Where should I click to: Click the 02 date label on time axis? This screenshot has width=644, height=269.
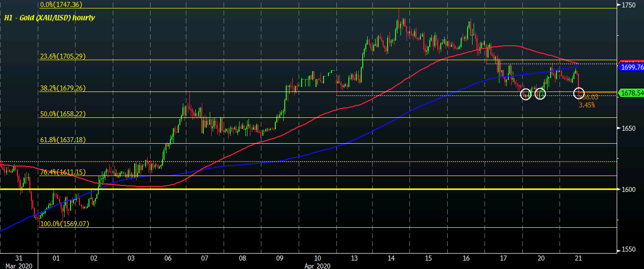[x=93, y=259]
